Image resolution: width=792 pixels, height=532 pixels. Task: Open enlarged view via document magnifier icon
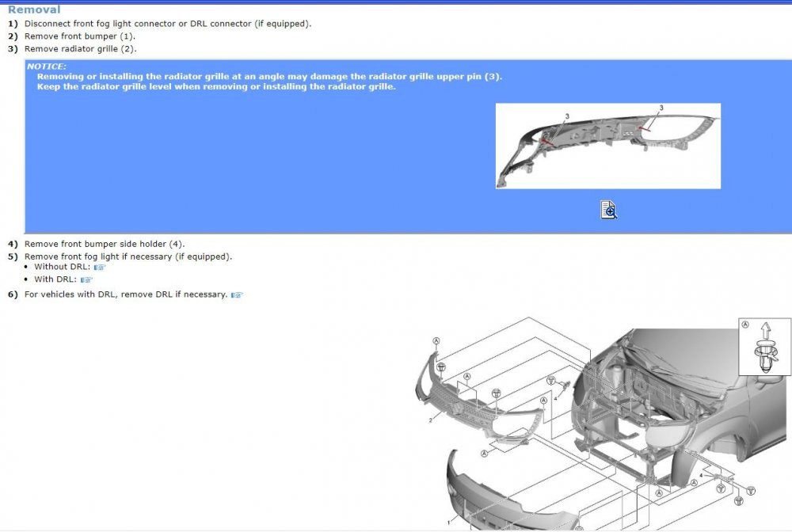[607, 209]
